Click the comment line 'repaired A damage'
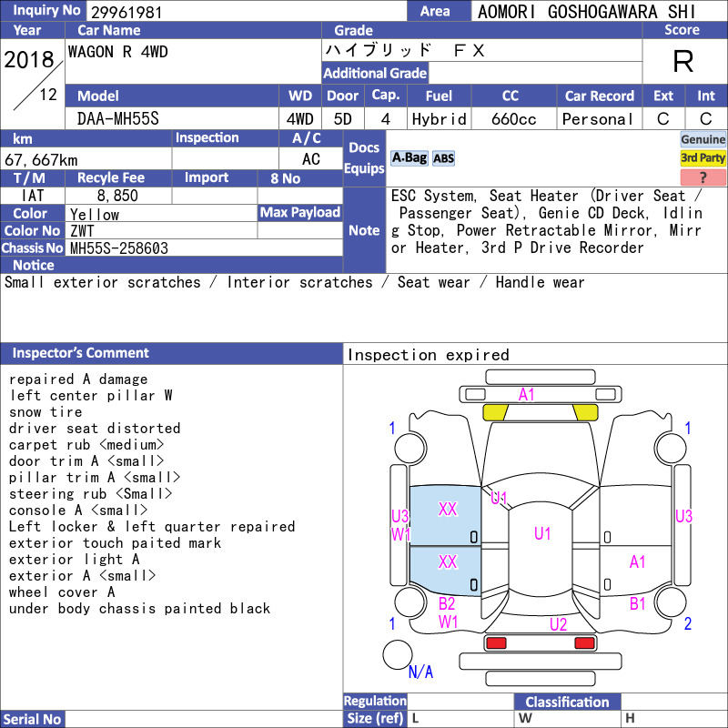 78,379
